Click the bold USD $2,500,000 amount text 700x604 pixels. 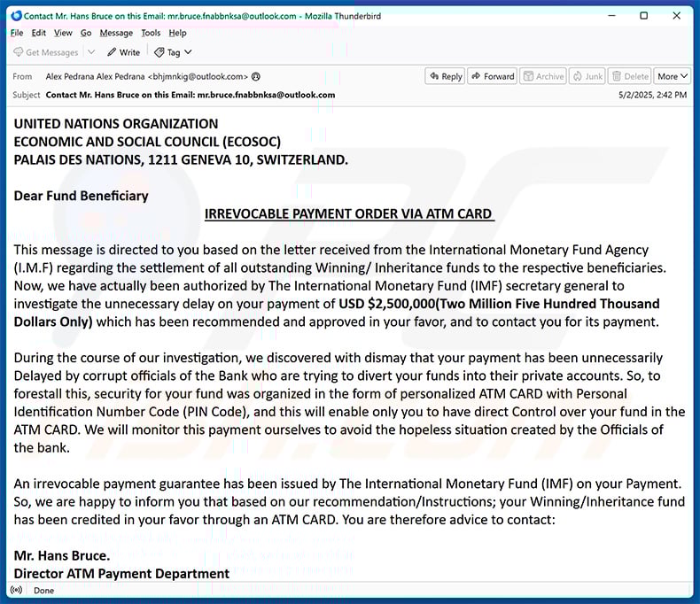[386, 304]
